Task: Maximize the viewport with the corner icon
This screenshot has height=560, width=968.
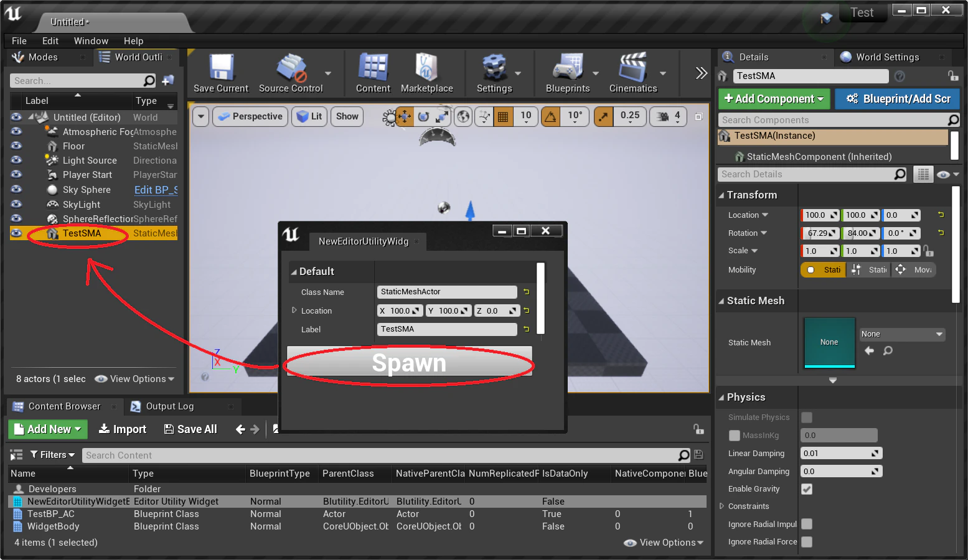Action: click(x=698, y=116)
